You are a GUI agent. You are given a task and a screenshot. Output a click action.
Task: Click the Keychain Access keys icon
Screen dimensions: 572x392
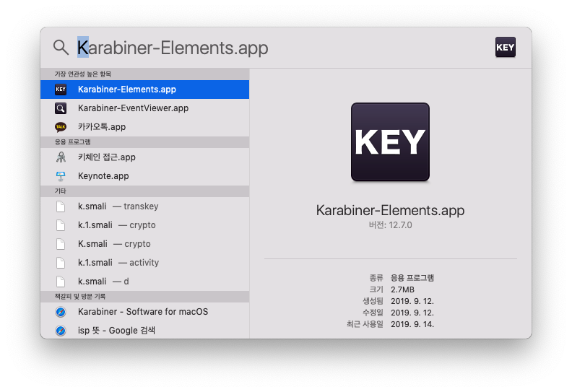(61, 157)
